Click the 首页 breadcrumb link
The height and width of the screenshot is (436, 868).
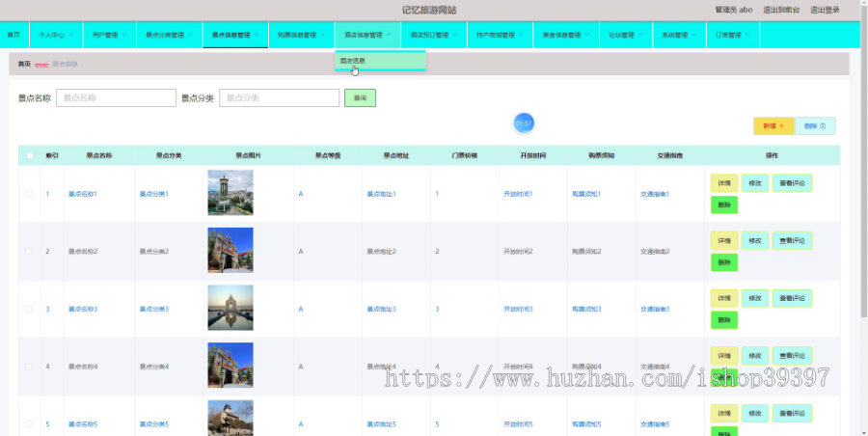pos(24,65)
